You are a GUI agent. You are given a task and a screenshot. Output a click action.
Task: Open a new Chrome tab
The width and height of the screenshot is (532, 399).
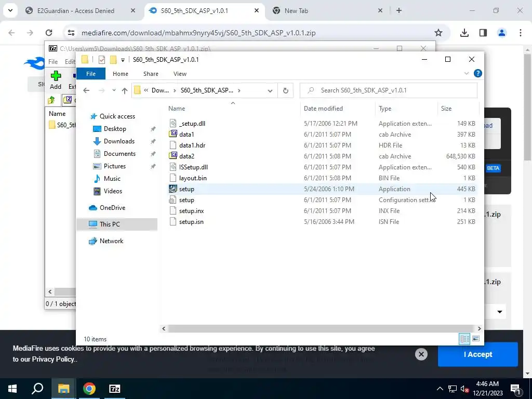tap(399, 11)
